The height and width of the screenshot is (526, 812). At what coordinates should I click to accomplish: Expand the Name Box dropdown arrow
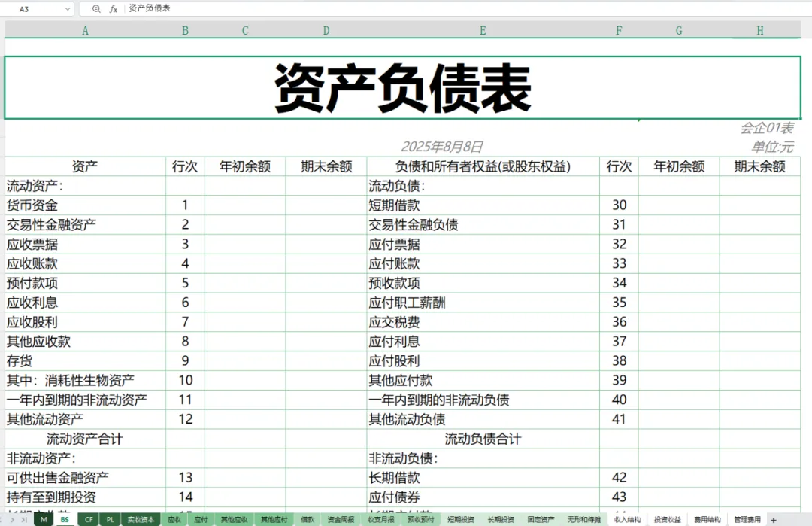[x=68, y=9]
